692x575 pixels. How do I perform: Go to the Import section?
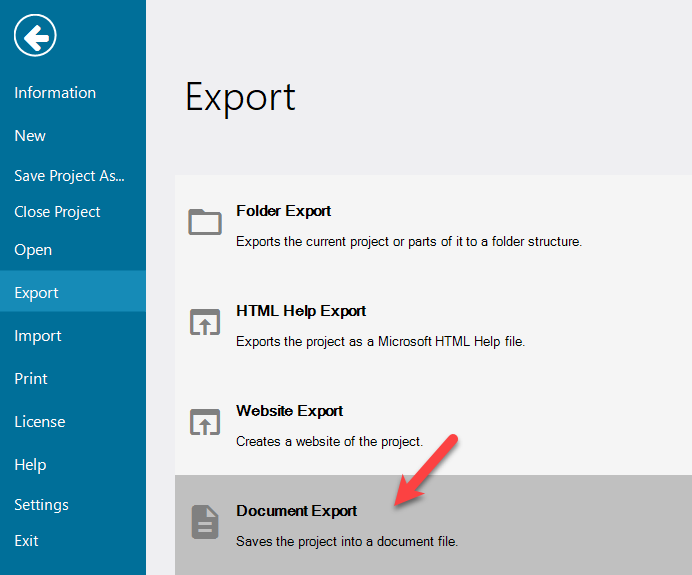pos(37,336)
